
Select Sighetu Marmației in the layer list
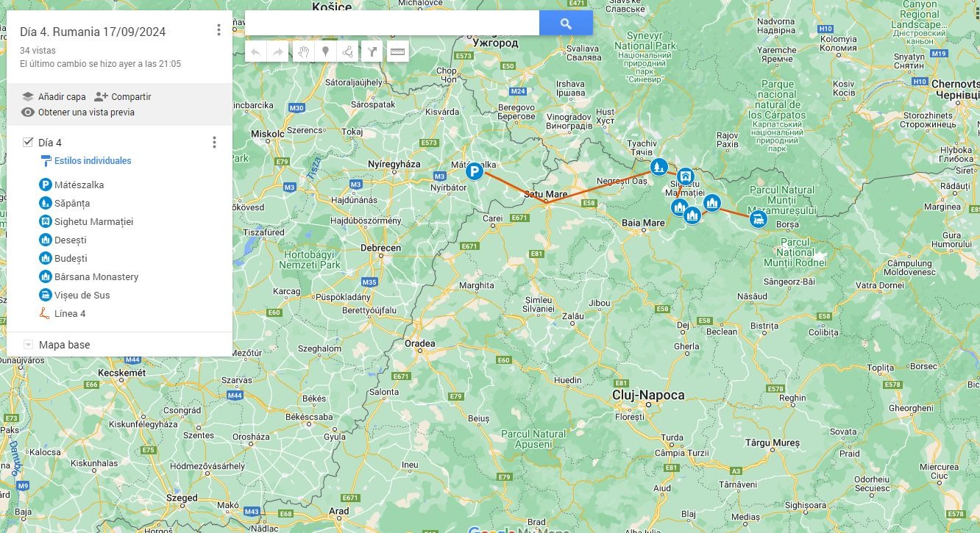[x=93, y=221]
